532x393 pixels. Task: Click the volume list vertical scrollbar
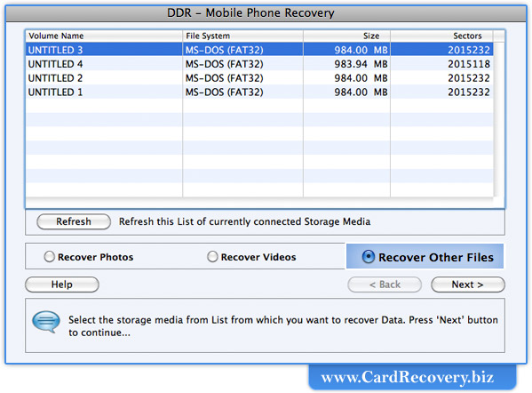coord(499,119)
